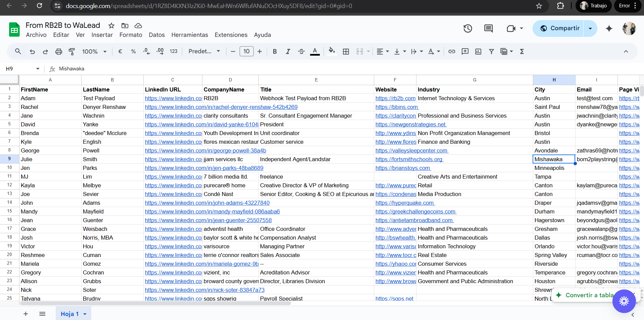
Task: Open the fill color picker
Action: tap(332, 51)
